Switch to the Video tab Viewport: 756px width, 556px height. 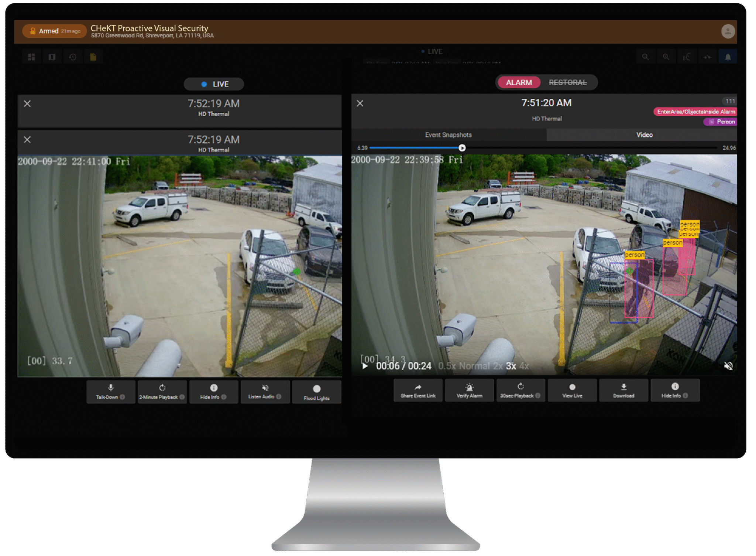[x=644, y=135]
